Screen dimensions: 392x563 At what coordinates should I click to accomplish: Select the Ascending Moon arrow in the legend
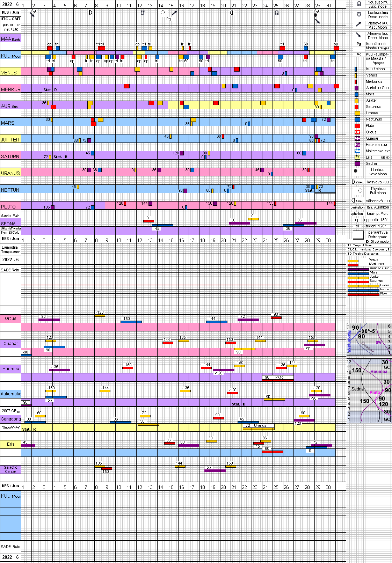(x=358, y=24)
